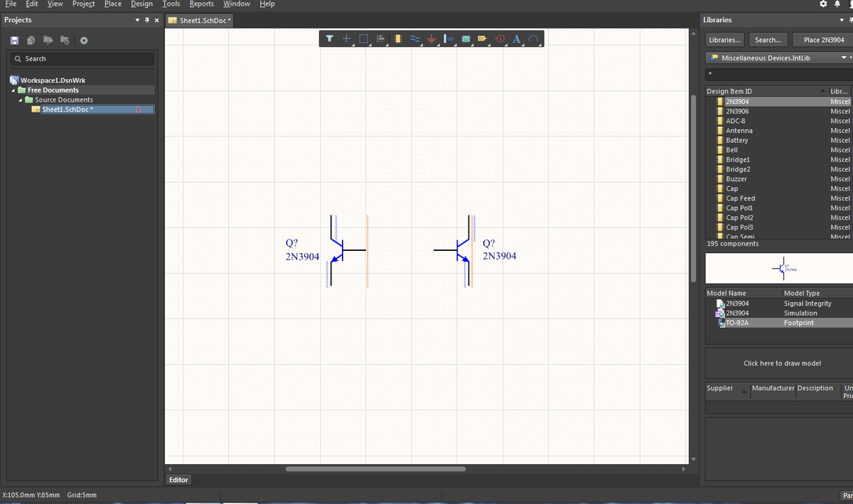This screenshot has width=853, height=504.
Task: Select the Place Wire tool icon
Action: pos(415,38)
